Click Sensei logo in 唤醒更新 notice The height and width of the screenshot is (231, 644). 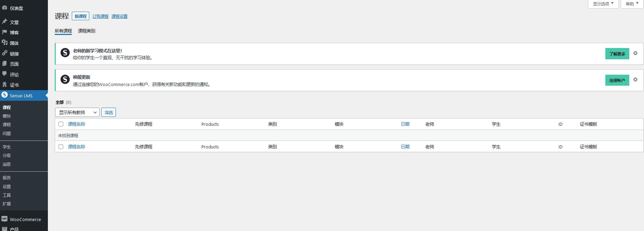pos(65,79)
